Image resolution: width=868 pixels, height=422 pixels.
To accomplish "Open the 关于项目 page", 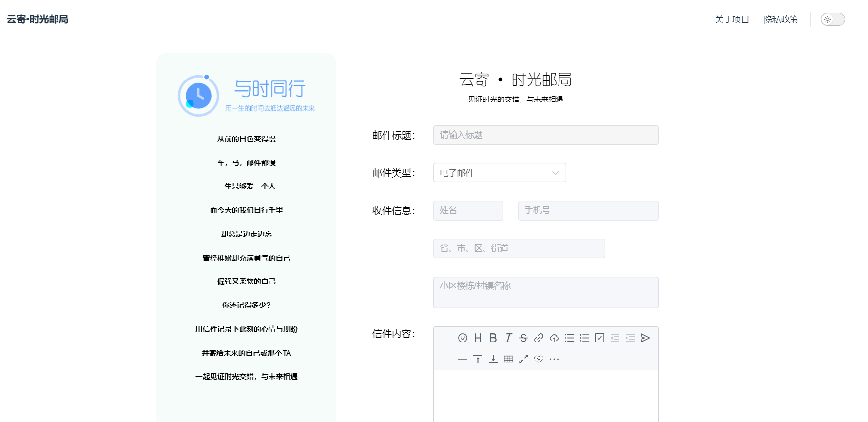I will [732, 20].
